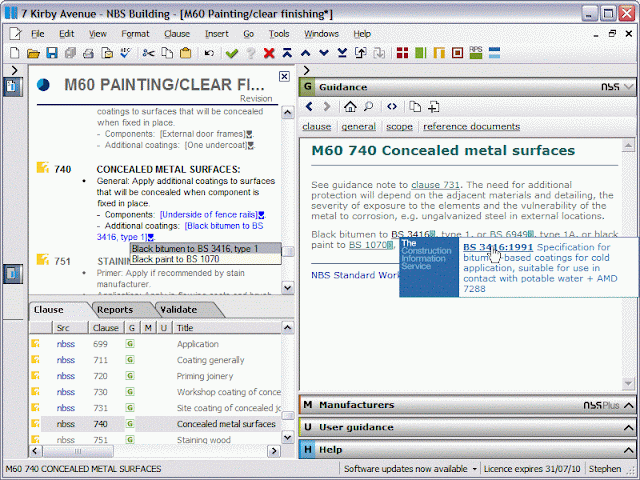
Task: Open the Tools menu
Action: [x=279, y=34]
